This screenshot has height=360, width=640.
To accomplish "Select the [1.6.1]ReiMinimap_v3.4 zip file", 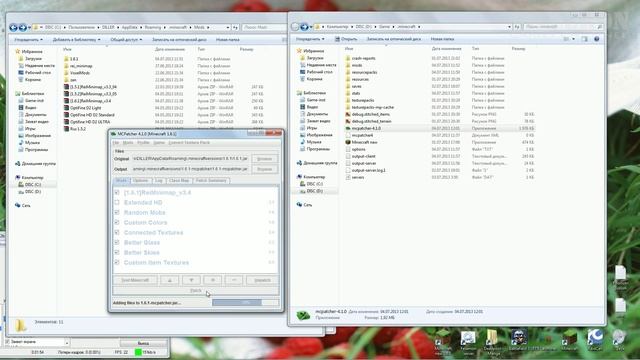I will pos(90,101).
